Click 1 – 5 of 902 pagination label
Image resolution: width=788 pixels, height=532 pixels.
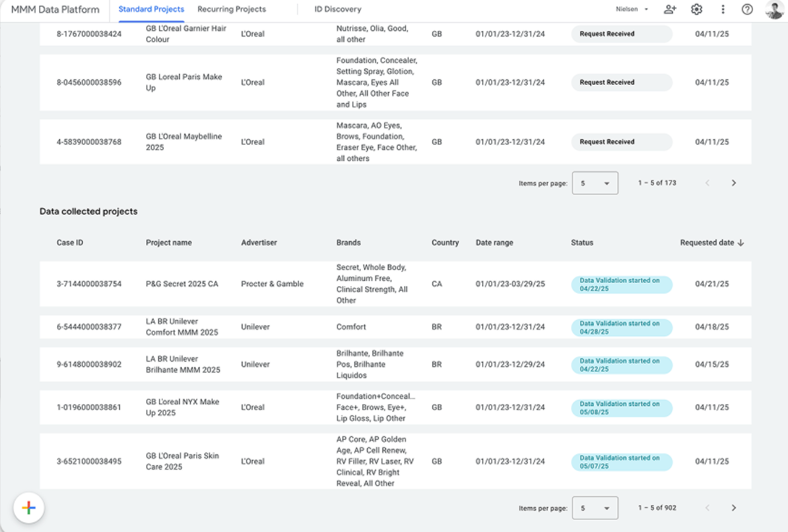point(657,508)
